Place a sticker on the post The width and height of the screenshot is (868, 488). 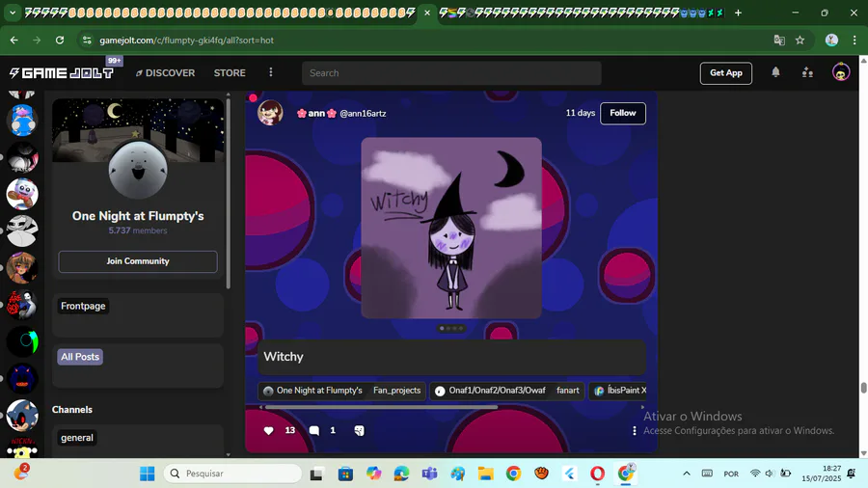tap(360, 430)
